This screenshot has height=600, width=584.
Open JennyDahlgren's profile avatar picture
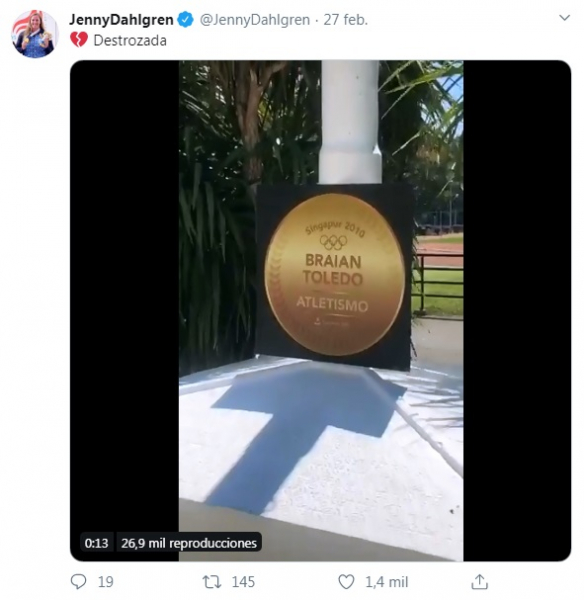point(35,34)
